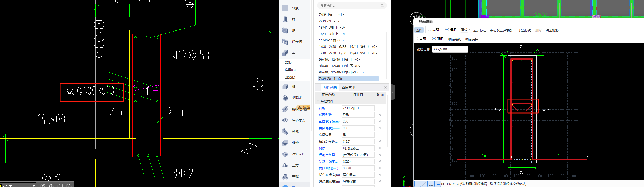
Task: Select the 纵筋 radio option
Action: pyautogui.click(x=430, y=29)
